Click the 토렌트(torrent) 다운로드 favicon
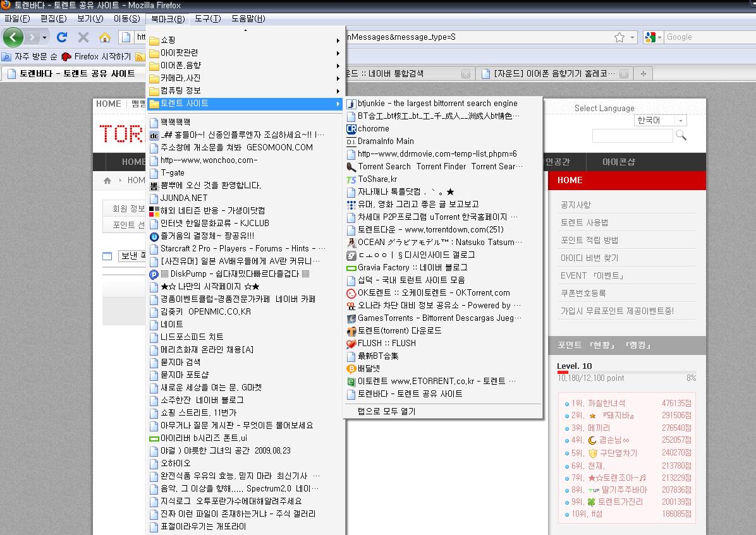Image resolution: width=756 pixels, height=535 pixels. pyautogui.click(x=351, y=331)
